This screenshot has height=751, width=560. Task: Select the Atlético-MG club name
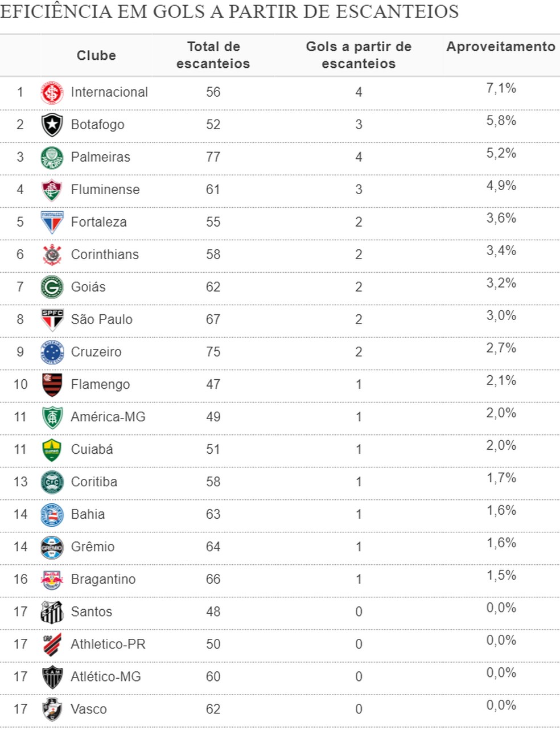click(106, 676)
